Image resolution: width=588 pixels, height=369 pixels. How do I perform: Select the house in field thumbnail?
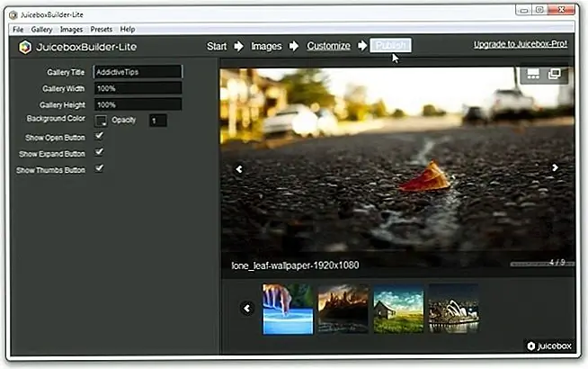point(398,309)
